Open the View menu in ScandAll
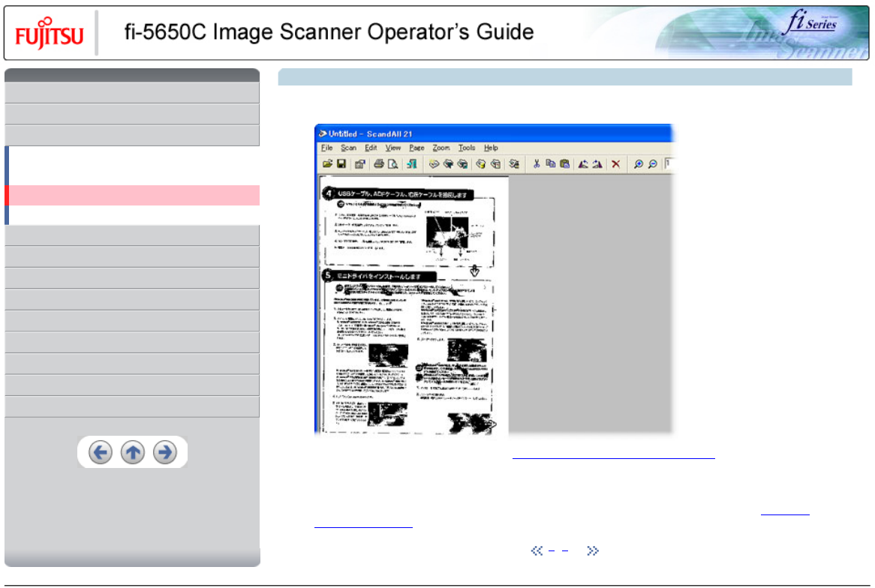Viewport: 875px width, 588px height. tap(393, 148)
